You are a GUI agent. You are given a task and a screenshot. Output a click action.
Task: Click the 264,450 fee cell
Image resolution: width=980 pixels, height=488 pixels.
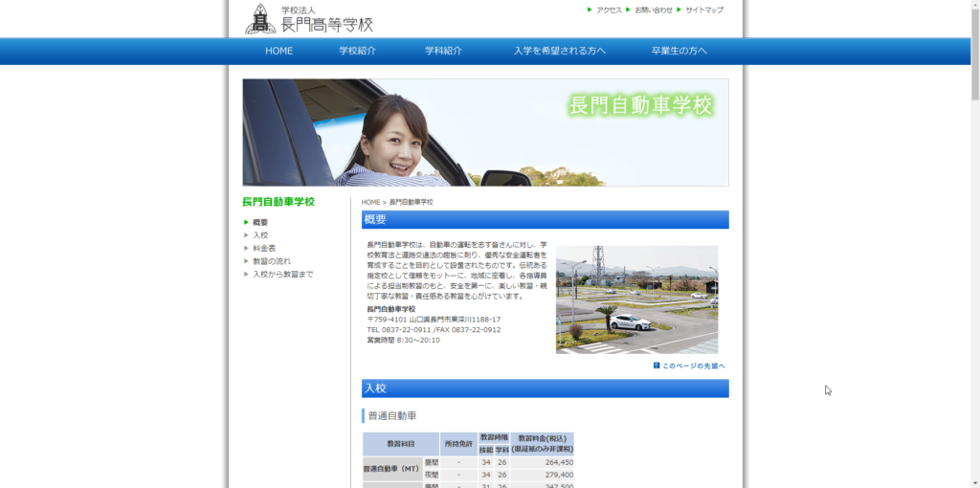(x=542, y=463)
